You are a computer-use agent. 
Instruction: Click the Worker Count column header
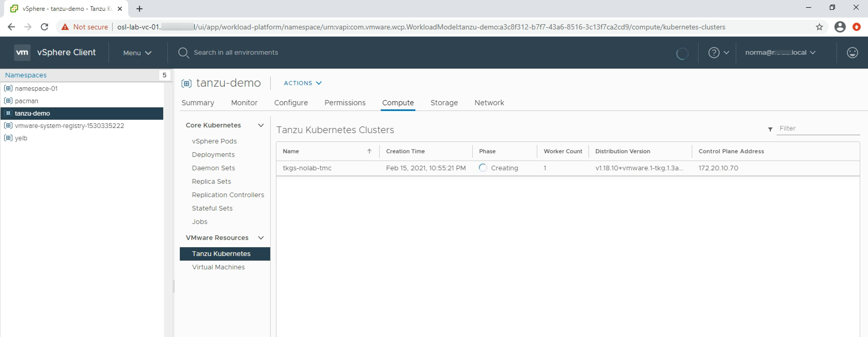(x=563, y=151)
